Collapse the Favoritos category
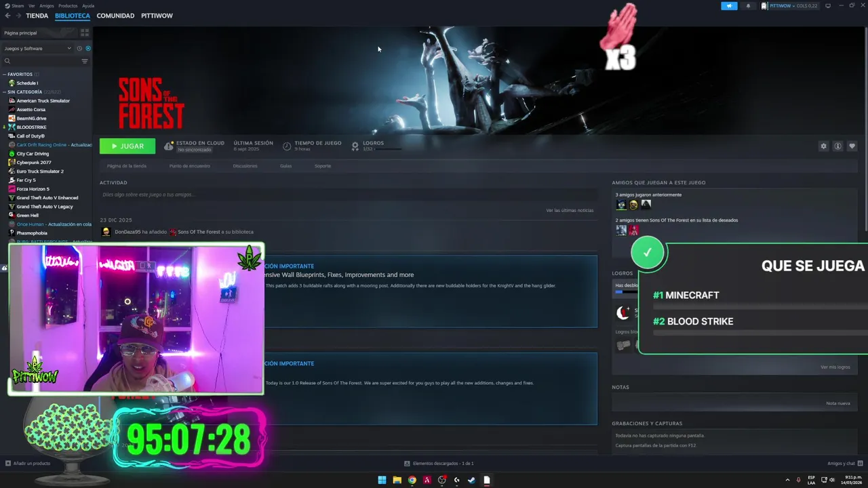This screenshot has width=868, height=488. coord(4,74)
